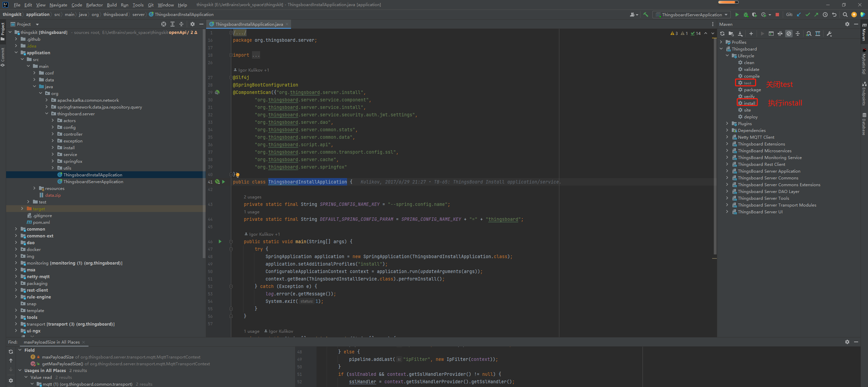
Task: Open ThingsboardServerApplication in project tree
Action: [93, 181]
